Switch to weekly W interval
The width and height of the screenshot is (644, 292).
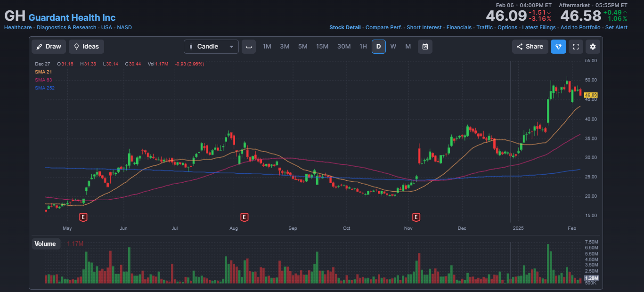[393, 47]
